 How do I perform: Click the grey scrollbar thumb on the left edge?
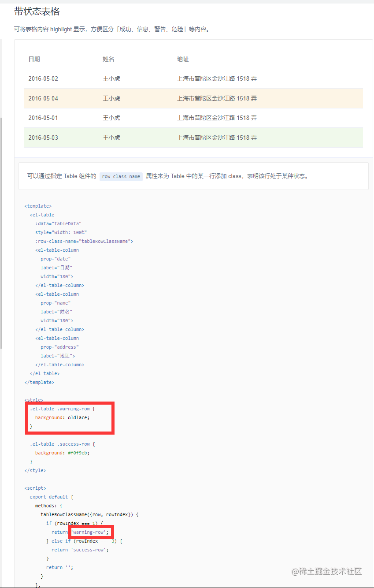click(x=1, y=233)
